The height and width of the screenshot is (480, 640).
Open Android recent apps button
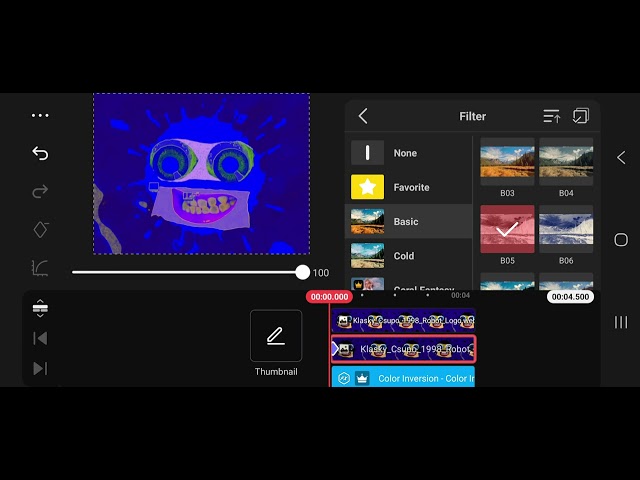[x=621, y=322]
